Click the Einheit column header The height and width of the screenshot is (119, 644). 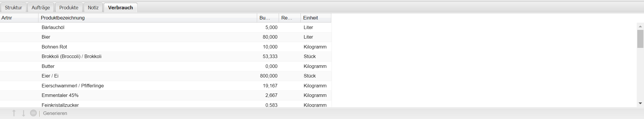(x=316, y=18)
